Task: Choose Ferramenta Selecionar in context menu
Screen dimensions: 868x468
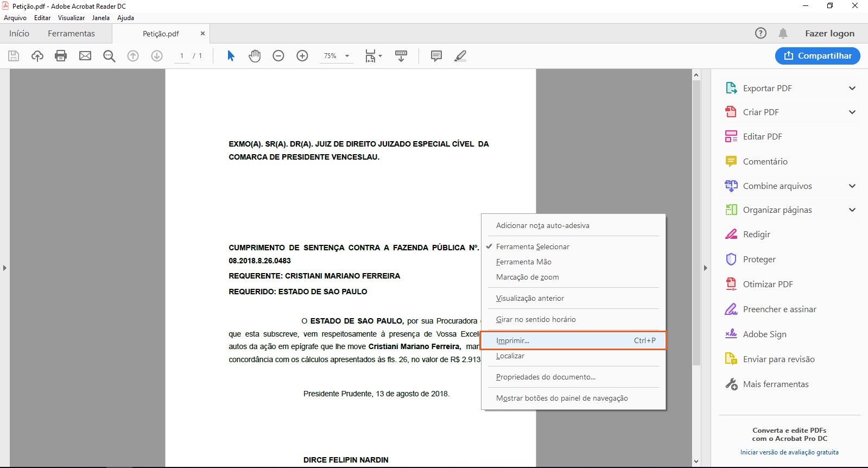Action: tap(573, 246)
